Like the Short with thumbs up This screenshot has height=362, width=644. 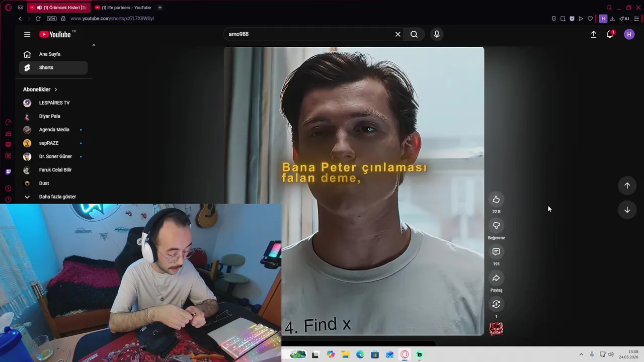tap(496, 200)
